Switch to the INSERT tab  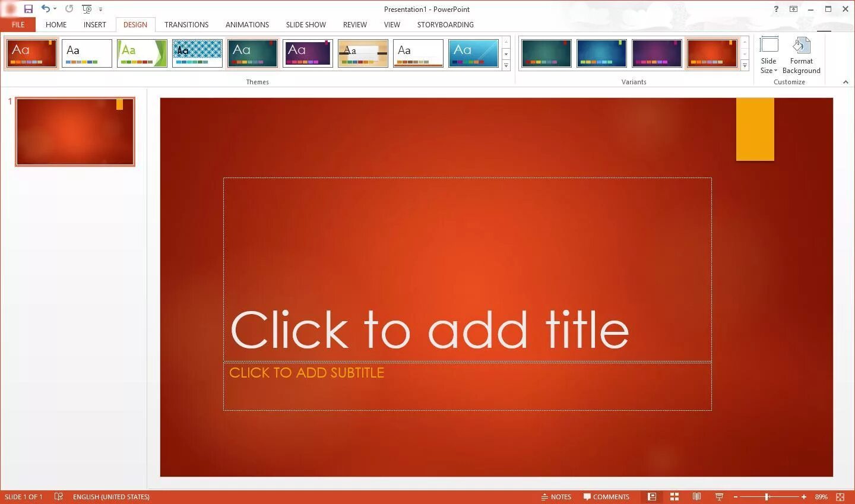pyautogui.click(x=95, y=24)
